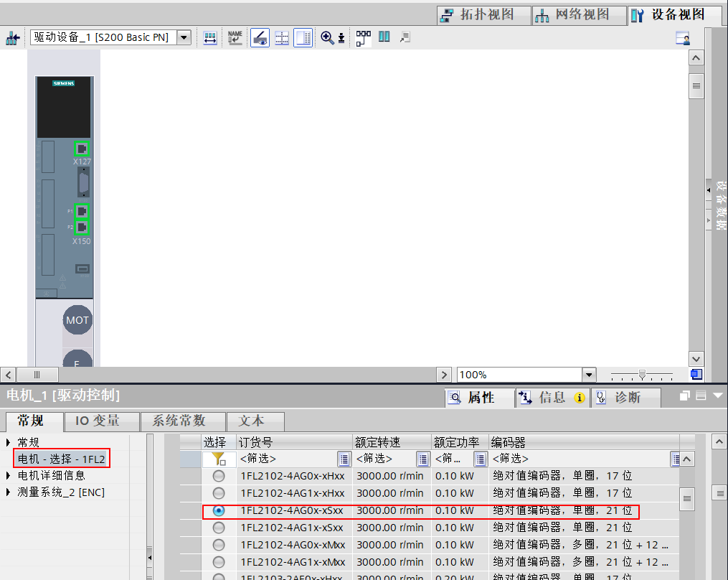Open the 文本 tab in properties area
728x580 pixels.
[255, 422]
